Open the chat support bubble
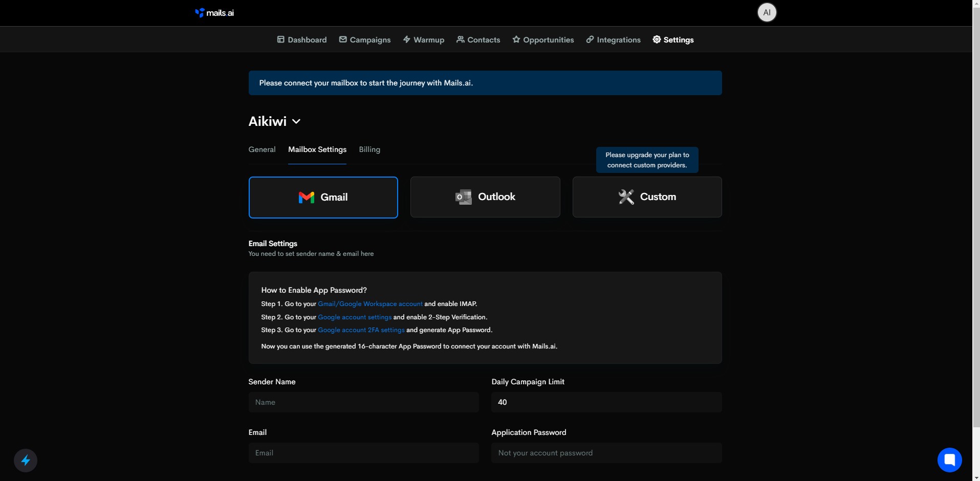The image size is (980, 481). 949,460
